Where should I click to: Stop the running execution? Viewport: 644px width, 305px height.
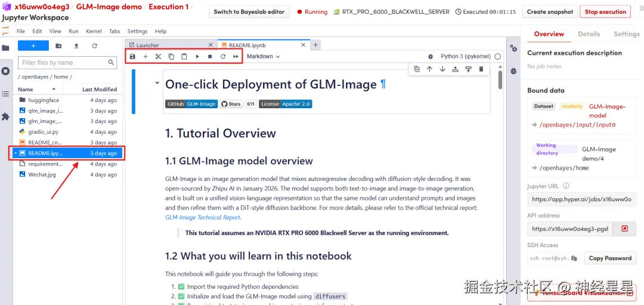pyautogui.click(x=605, y=12)
